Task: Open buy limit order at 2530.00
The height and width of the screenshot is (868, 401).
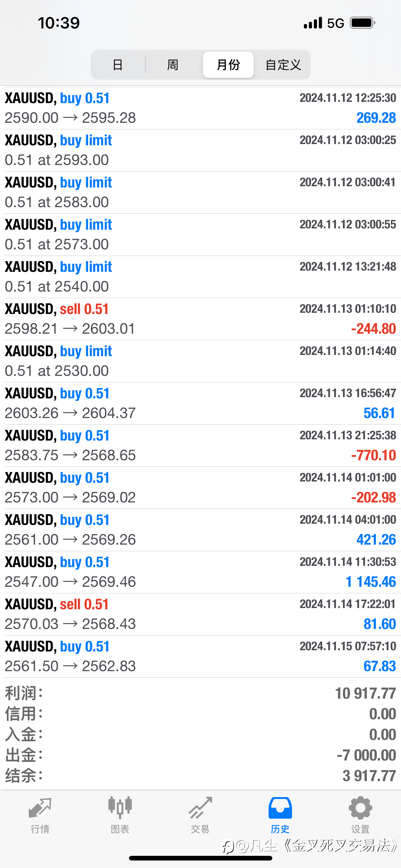Action: [x=200, y=361]
